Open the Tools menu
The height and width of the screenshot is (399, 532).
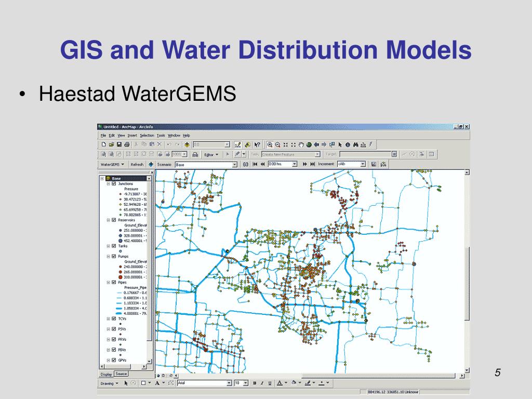(x=161, y=136)
